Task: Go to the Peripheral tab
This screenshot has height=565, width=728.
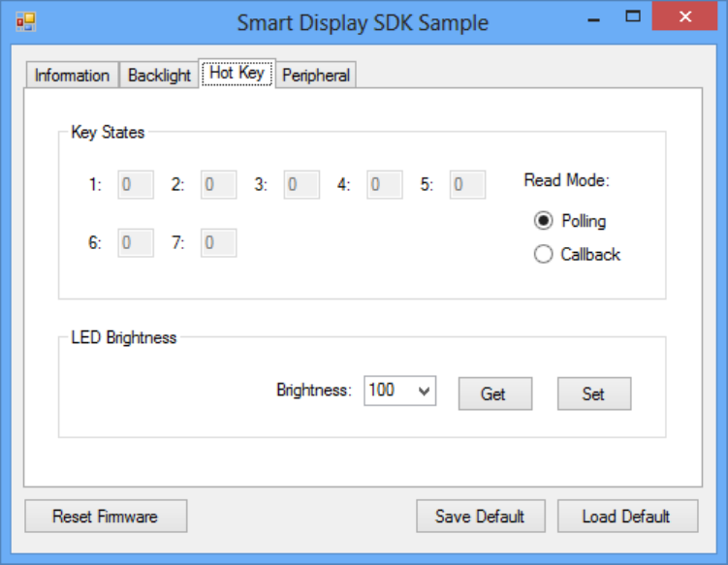Action: click(x=316, y=75)
